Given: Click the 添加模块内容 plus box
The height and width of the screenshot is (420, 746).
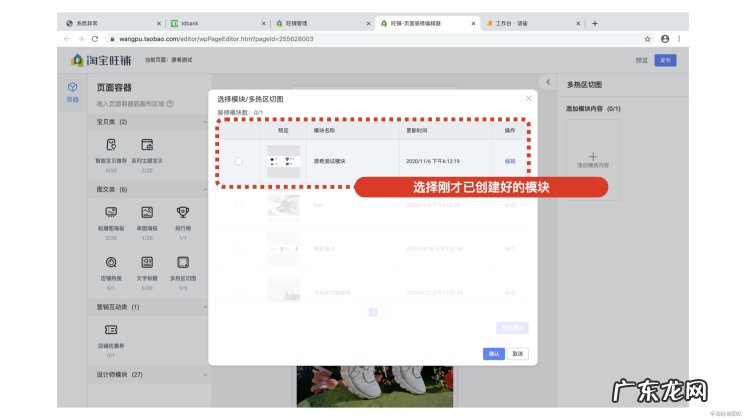Looking at the screenshot, I should [593, 160].
